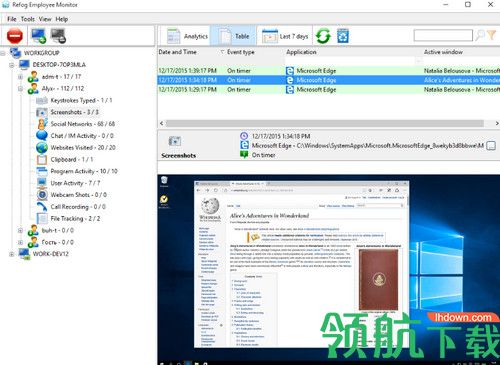Select the DESKTOP-7OP3MLA computer
The width and height of the screenshot is (500, 365).
coord(59,65)
